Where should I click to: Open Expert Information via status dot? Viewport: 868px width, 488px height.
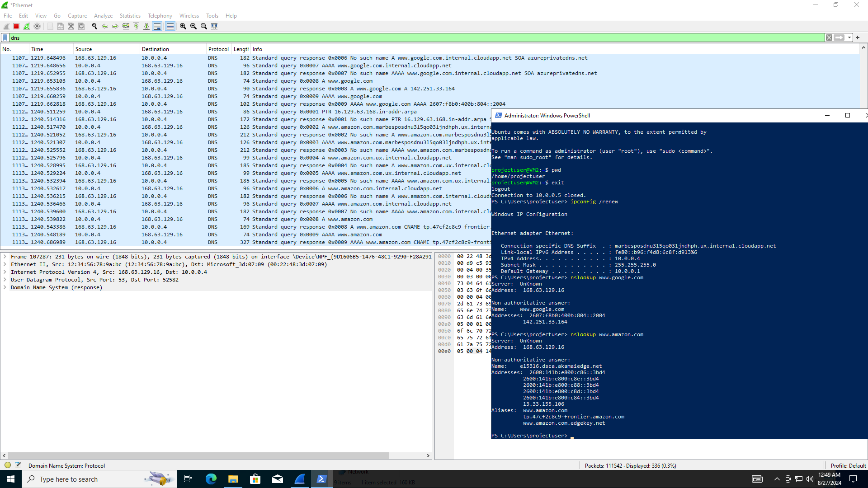point(7,465)
